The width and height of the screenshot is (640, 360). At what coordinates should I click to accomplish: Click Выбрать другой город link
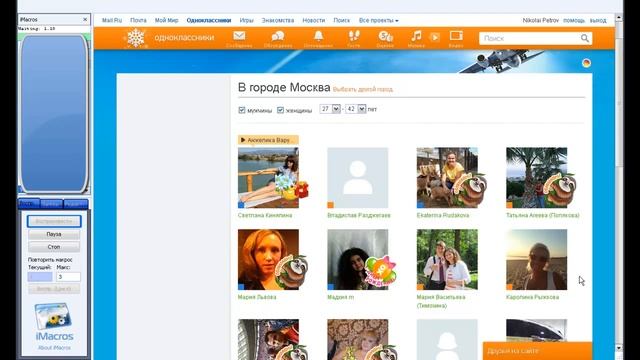coord(363,89)
